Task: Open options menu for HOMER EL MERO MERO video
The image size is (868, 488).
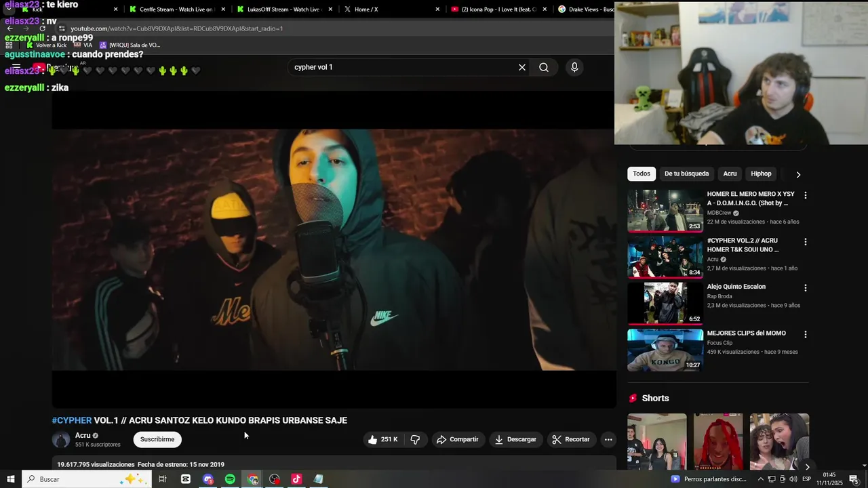Action: (x=806, y=195)
